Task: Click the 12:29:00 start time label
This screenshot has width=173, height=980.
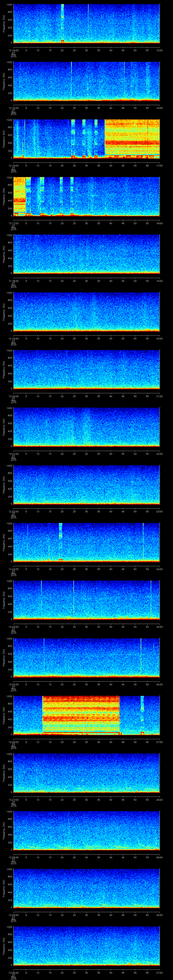Action: [14, 915]
